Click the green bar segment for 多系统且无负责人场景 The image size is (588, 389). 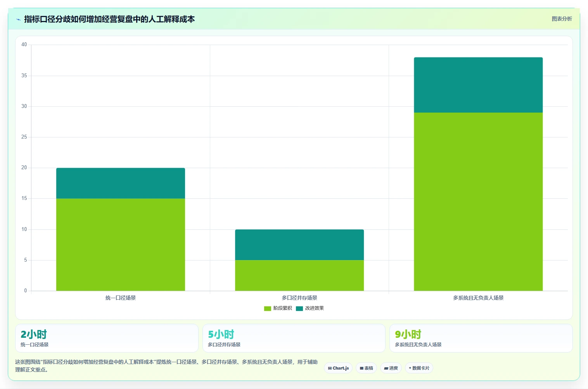click(478, 201)
